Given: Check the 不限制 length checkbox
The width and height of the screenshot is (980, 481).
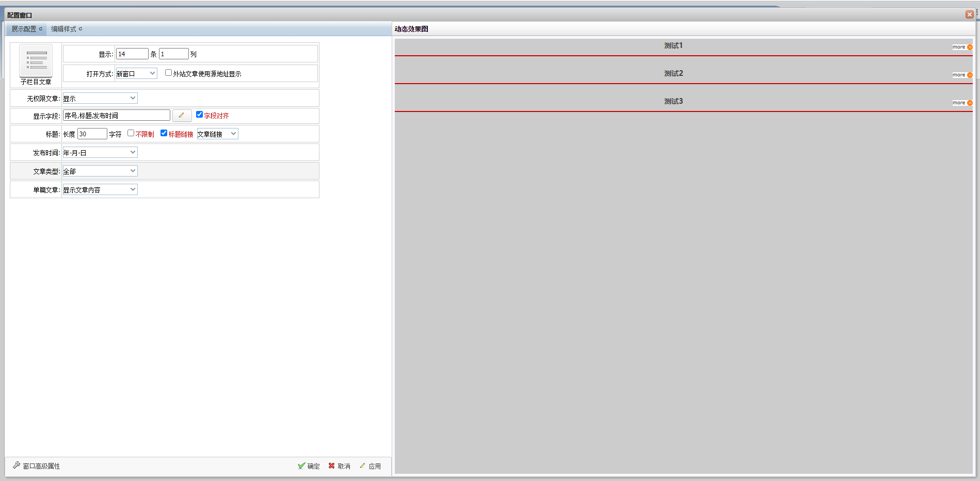Looking at the screenshot, I should pos(131,133).
